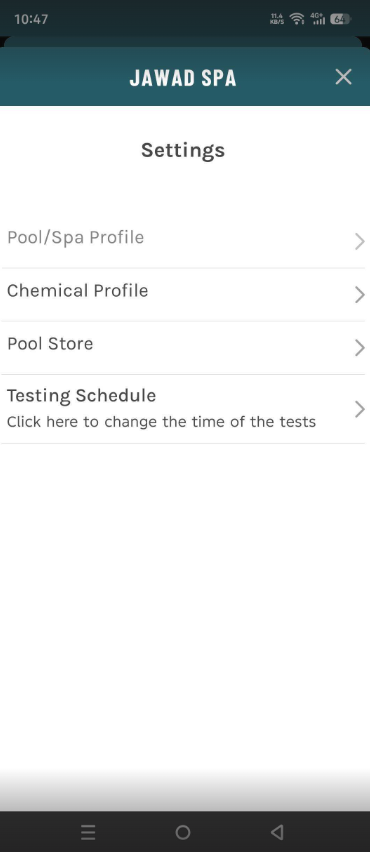This screenshot has height=852, width=370.
Task: Tap the JAWAD SPA header title
Action: coord(183,78)
